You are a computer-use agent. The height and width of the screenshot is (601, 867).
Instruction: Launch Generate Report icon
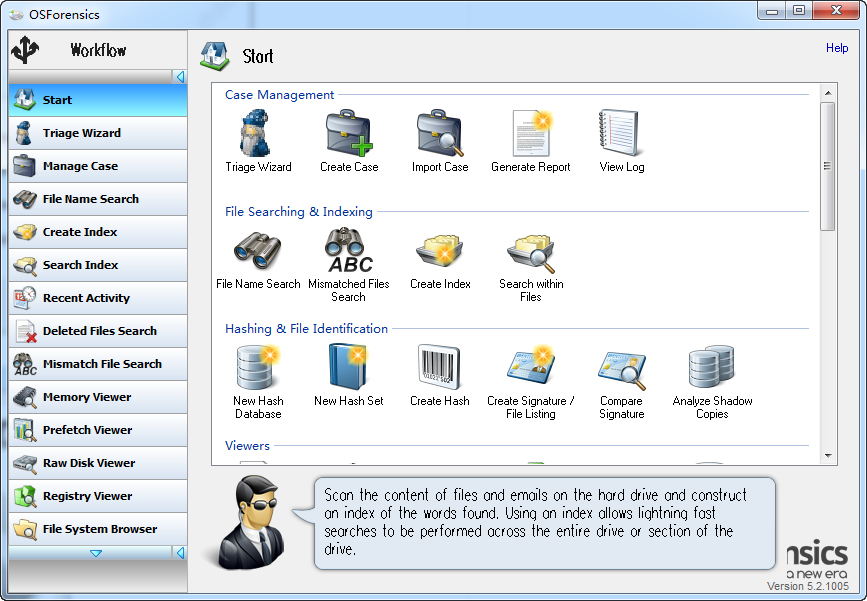[531, 133]
